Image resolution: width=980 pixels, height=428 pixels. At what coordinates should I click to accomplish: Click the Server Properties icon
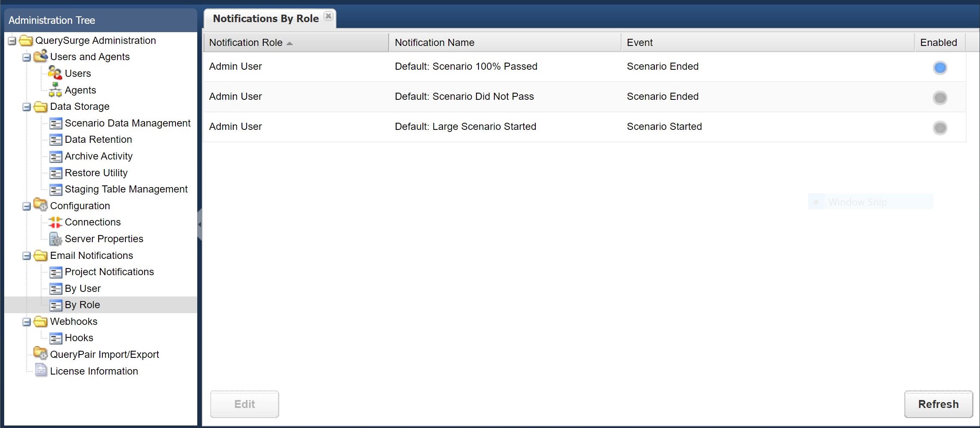56,239
